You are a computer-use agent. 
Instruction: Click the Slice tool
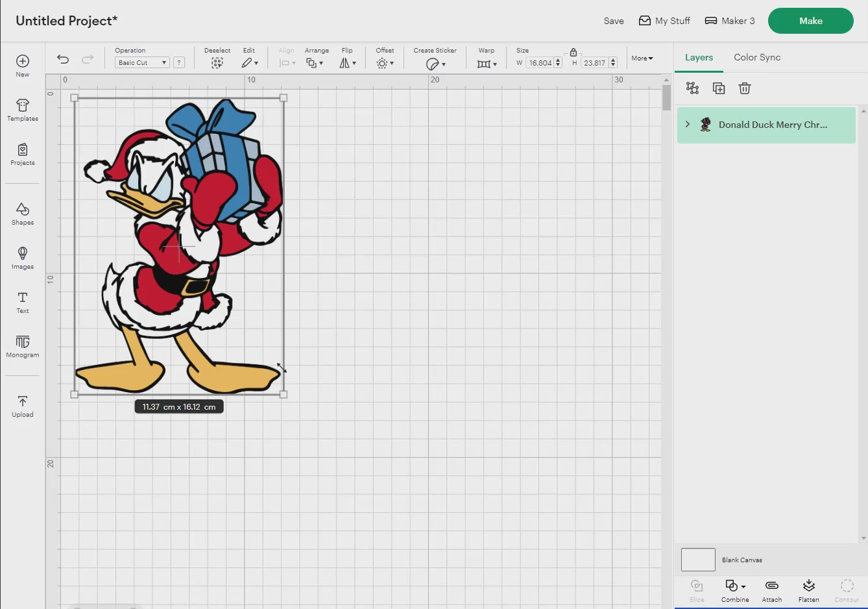(697, 590)
